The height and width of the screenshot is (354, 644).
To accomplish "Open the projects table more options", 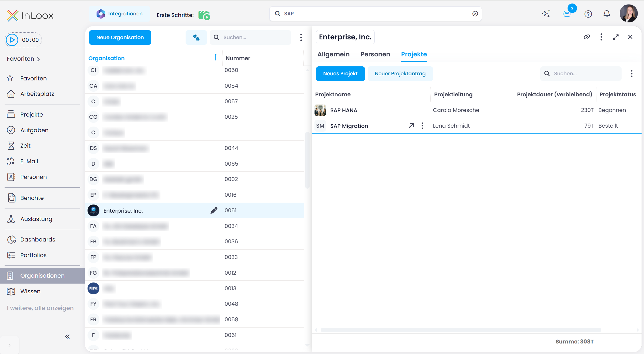I will (x=632, y=74).
